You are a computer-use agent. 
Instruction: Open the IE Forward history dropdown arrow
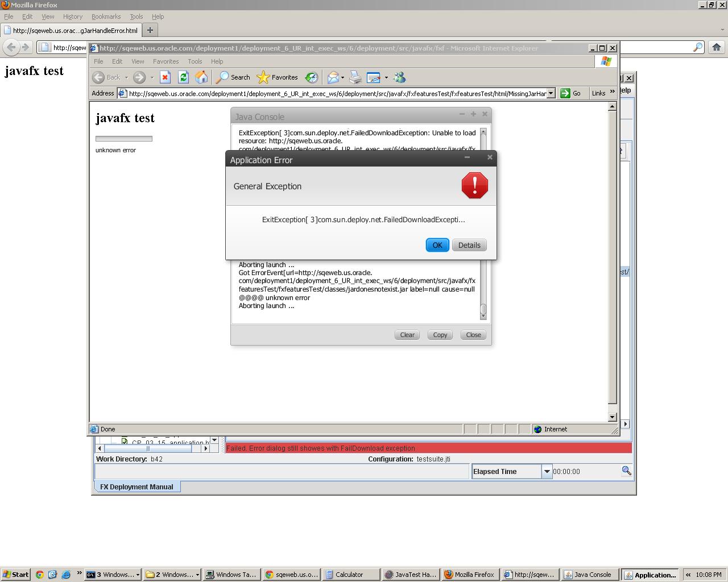tap(152, 77)
